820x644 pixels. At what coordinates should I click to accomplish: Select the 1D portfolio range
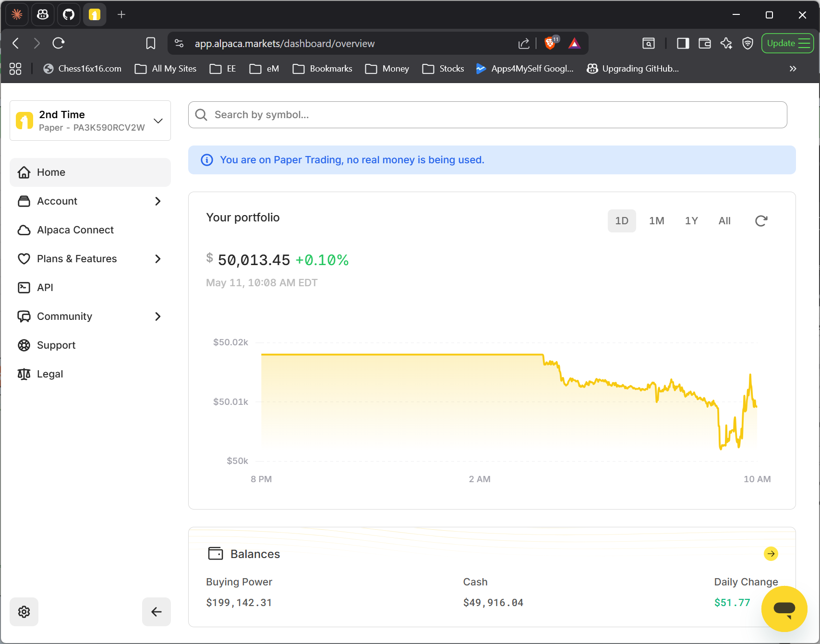click(x=622, y=221)
